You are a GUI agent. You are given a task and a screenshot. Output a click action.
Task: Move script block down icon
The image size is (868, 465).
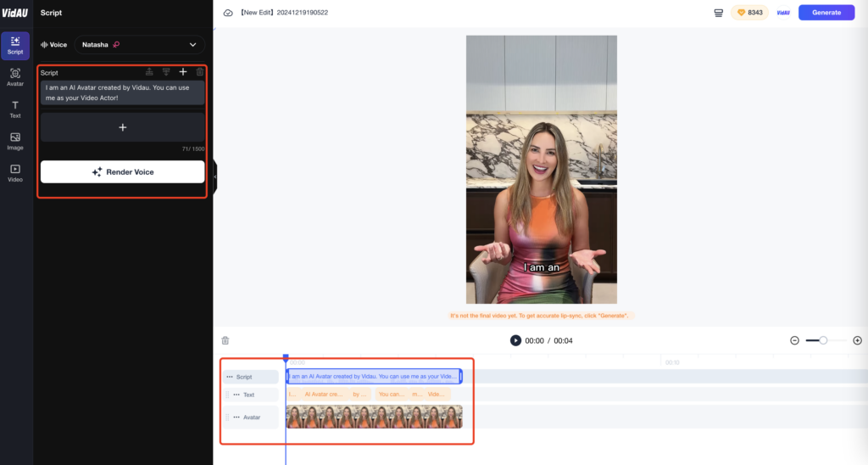(166, 72)
